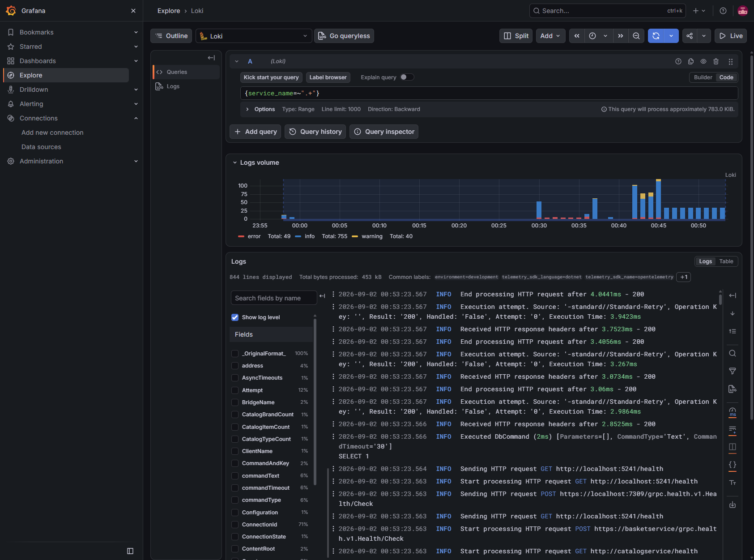This screenshot has height=560, width=754.
Task: Toggle query A visibility eye icon
Action: [x=703, y=61]
